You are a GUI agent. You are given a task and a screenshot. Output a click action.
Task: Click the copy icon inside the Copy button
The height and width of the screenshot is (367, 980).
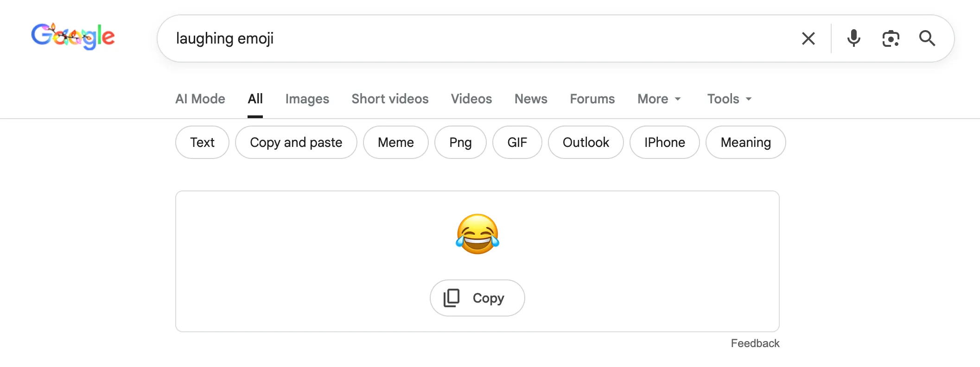(452, 297)
